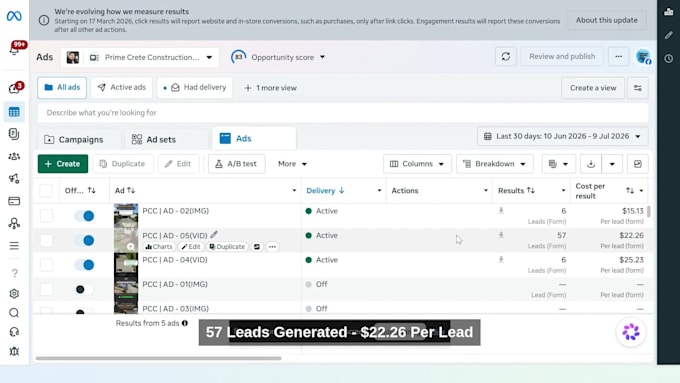Click the bug report icon
Screen dimensions: 680x383
pyautogui.click(x=14, y=351)
